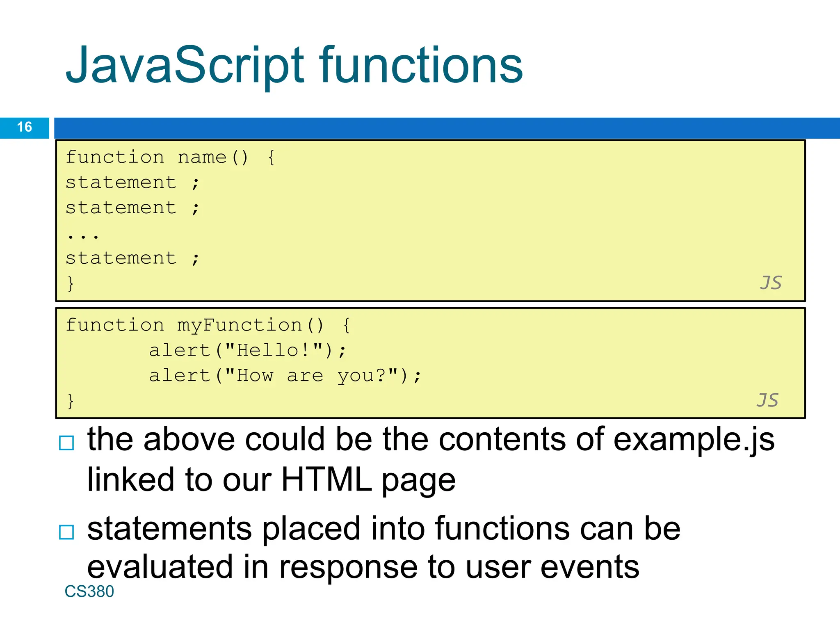Click the closing brace in myFunction box
The image size is (840, 630).
click(x=71, y=401)
